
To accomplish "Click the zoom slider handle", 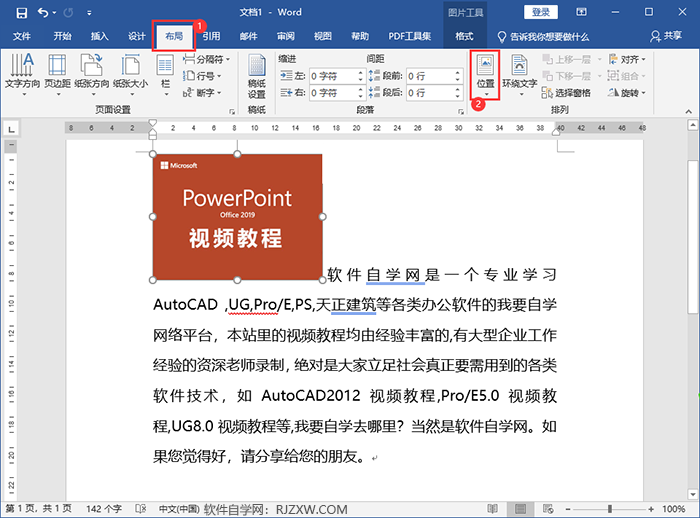I will [610, 509].
